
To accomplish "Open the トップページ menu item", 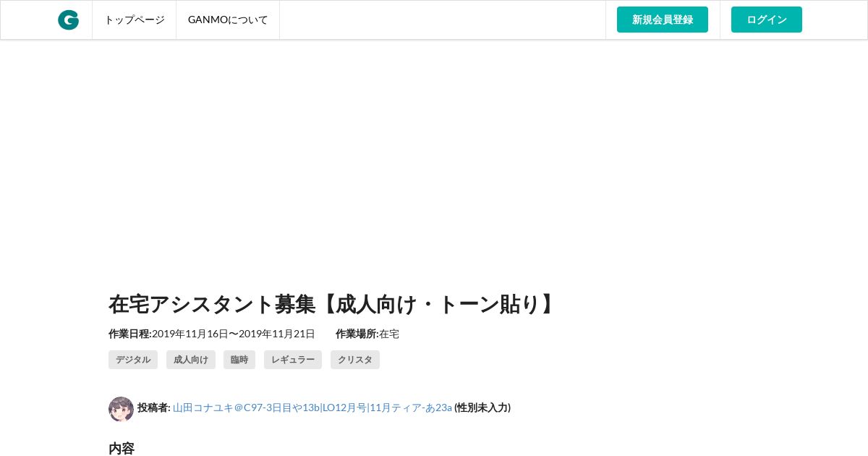I will click(135, 20).
